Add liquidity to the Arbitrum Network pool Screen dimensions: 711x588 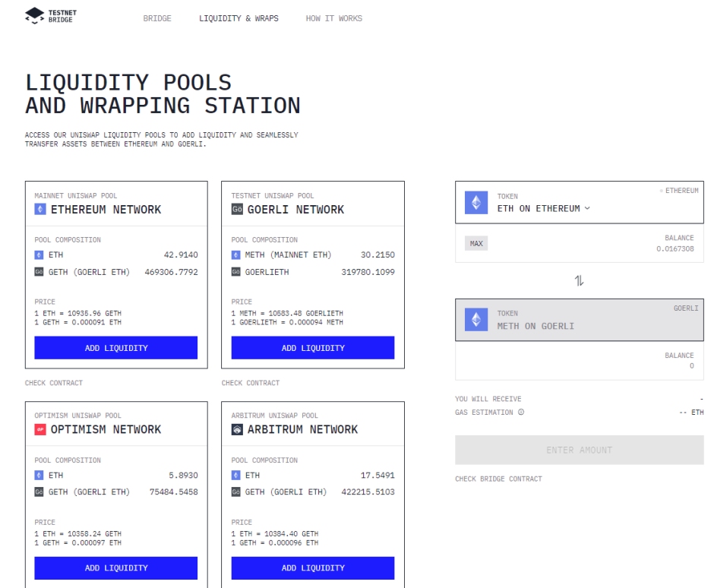tap(313, 568)
